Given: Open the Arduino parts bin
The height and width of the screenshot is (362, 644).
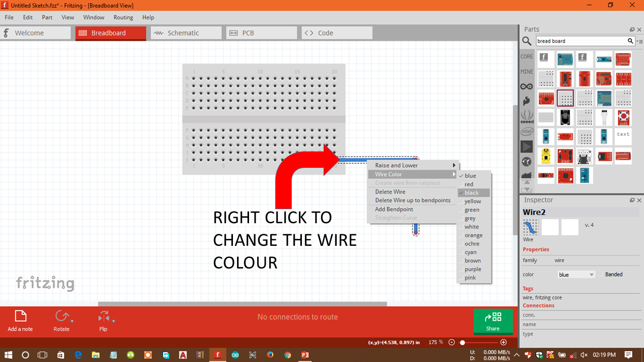Looking at the screenshot, I should (526, 86).
